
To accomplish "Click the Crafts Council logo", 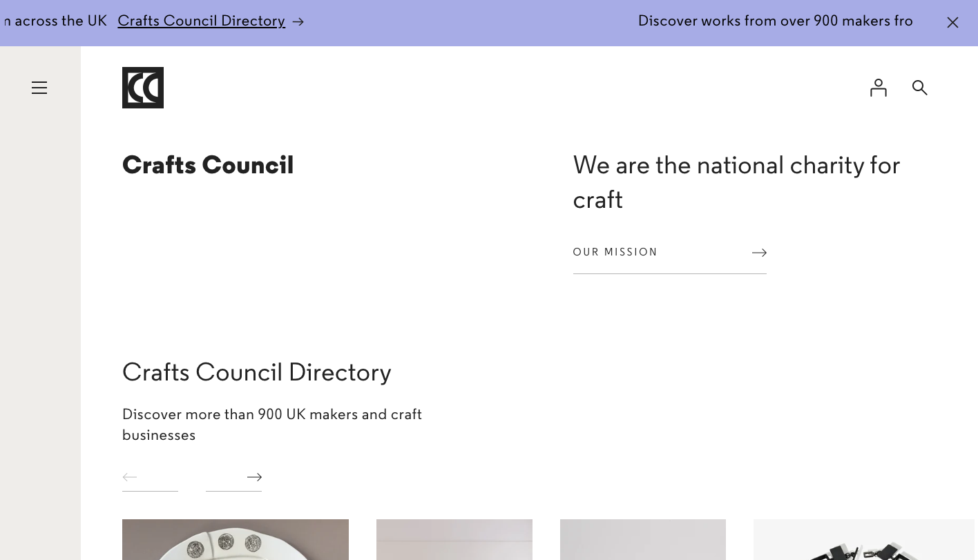I will [x=143, y=88].
